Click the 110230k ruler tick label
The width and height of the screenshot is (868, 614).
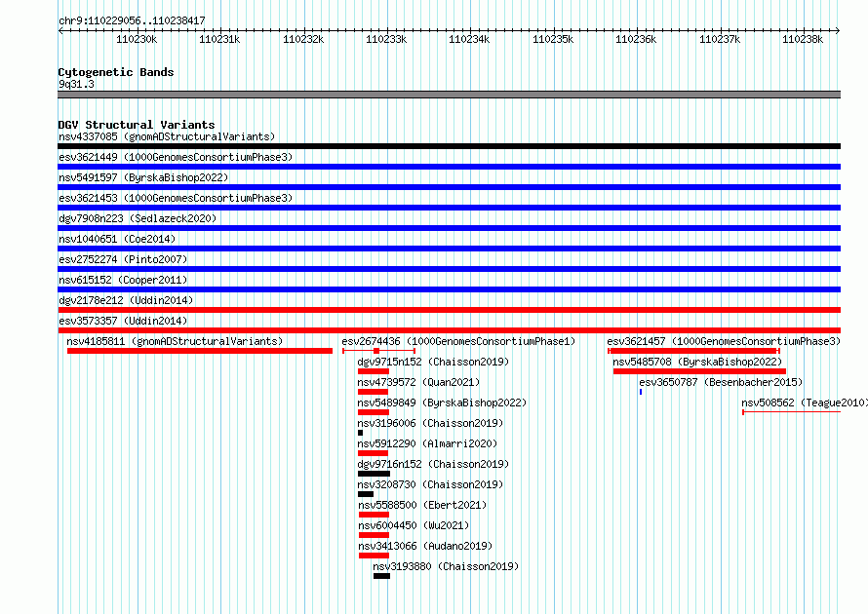(137, 39)
